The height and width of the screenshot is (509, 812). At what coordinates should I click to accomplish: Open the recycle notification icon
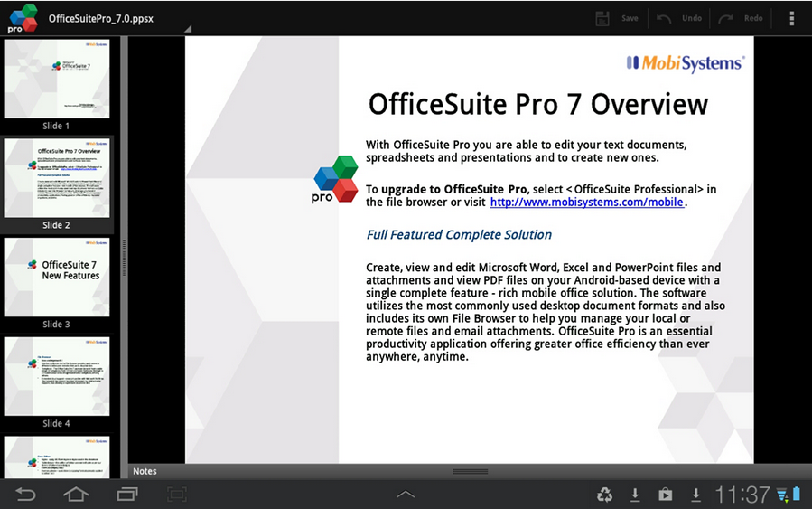click(604, 495)
